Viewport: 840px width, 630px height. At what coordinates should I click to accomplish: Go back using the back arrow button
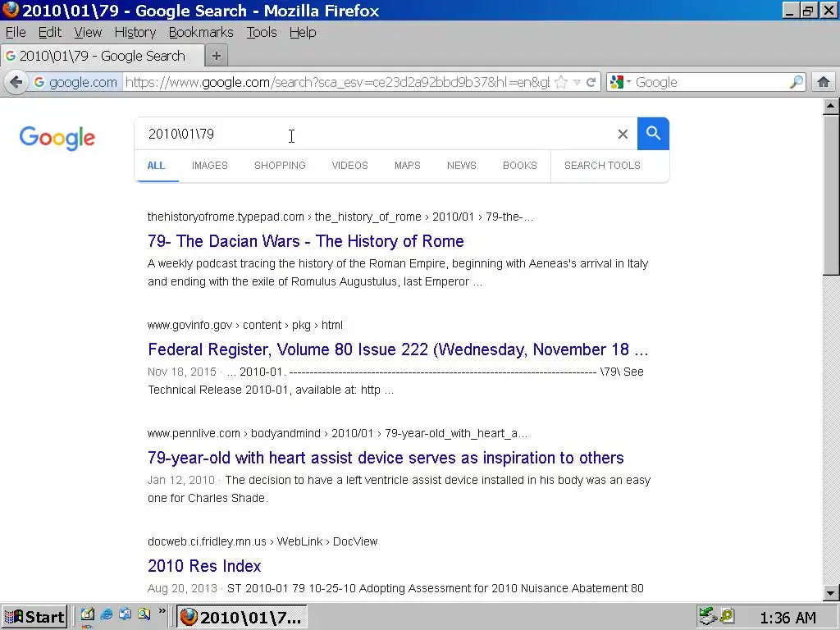[16, 83]
